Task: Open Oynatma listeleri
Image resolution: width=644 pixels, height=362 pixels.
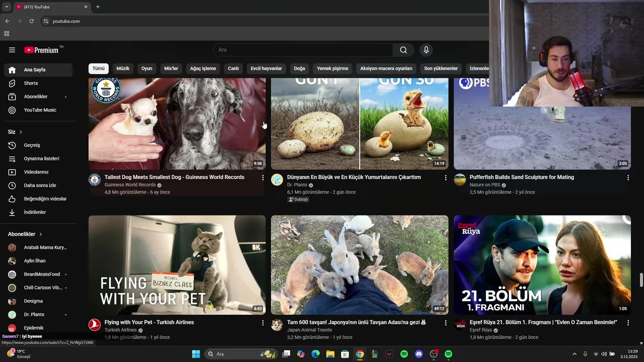Action: point(38,158)
